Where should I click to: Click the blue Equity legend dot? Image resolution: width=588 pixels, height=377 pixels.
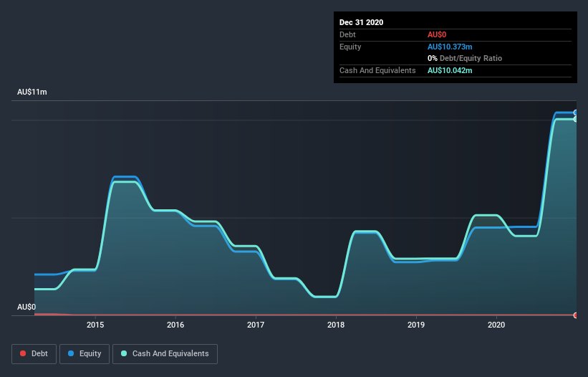[x=71, y=353]
